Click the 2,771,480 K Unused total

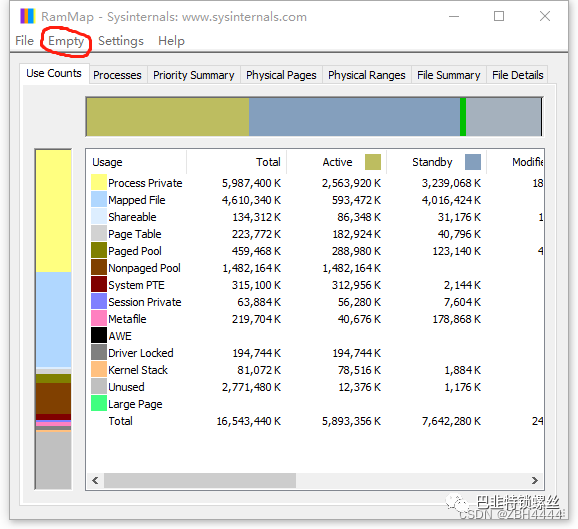point(251,387)
